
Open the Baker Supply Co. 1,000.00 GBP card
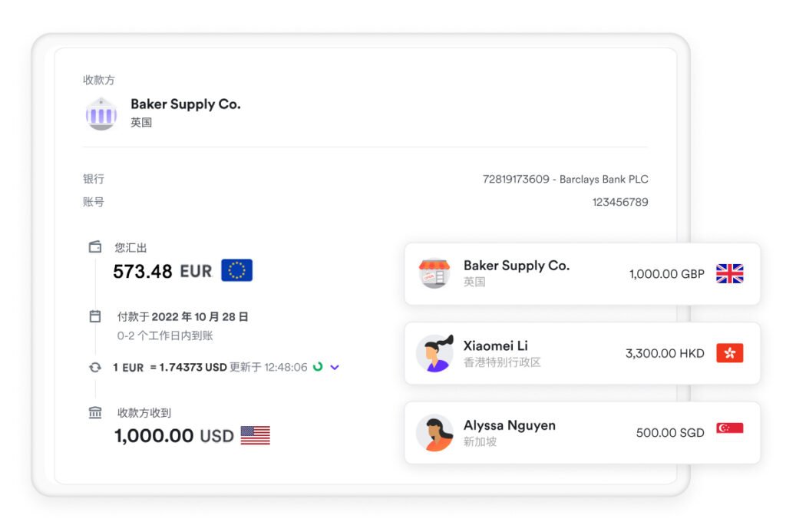[x=582, y=274]
